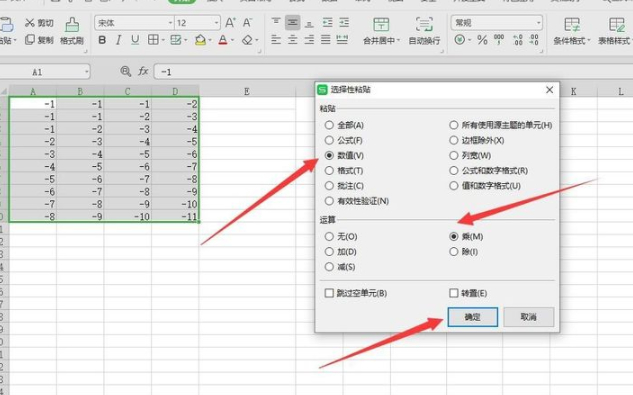Select paste option 数值(V)
The image size is (633, 395).
(344, 155)
